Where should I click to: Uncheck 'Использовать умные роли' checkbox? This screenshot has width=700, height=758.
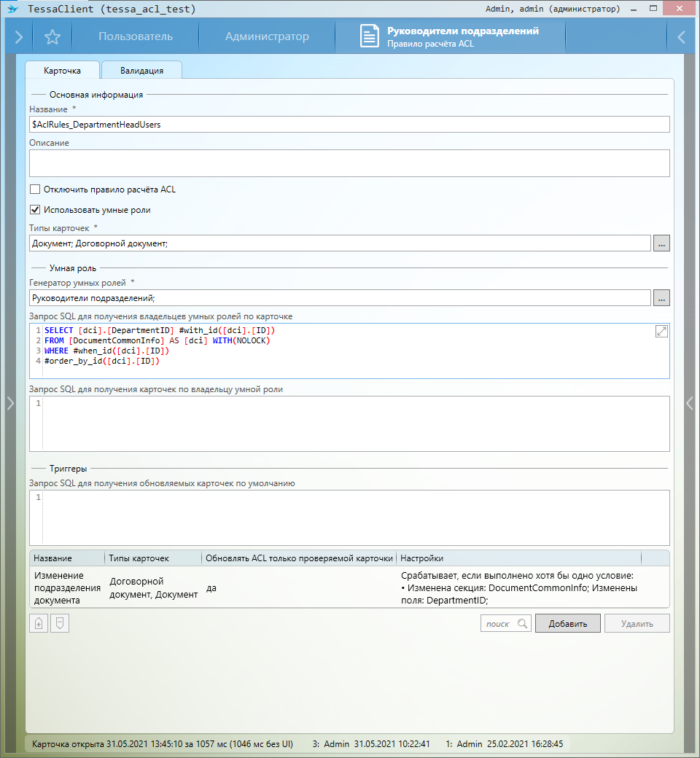35,210
